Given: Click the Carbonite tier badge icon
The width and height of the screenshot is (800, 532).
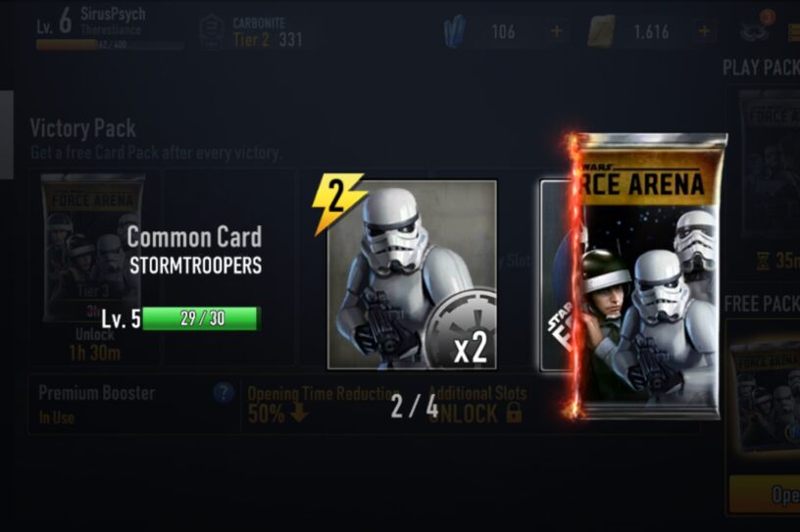Looking at the screenshot, I should (212, 31).
